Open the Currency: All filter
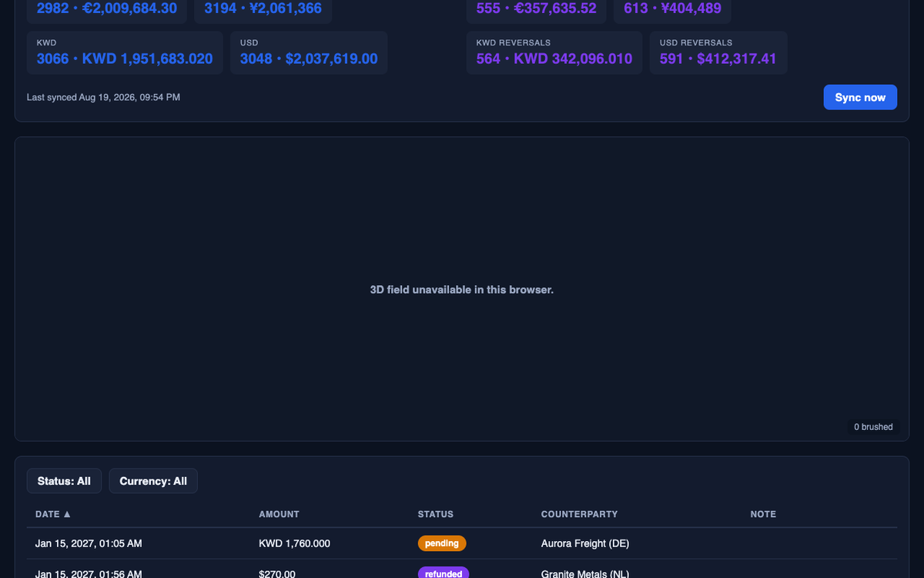Viewport: 924px width, 578px height. coord(153,481)
